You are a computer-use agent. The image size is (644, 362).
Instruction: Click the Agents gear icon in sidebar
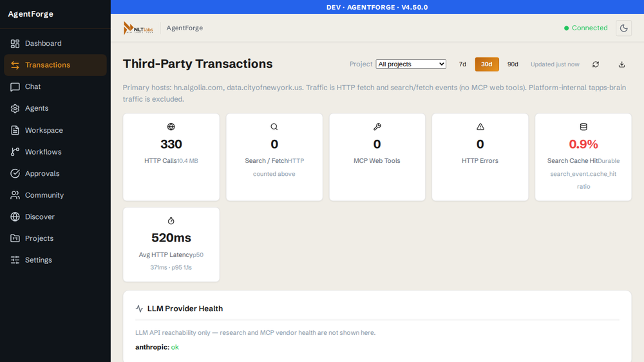(x=15, y=108)
